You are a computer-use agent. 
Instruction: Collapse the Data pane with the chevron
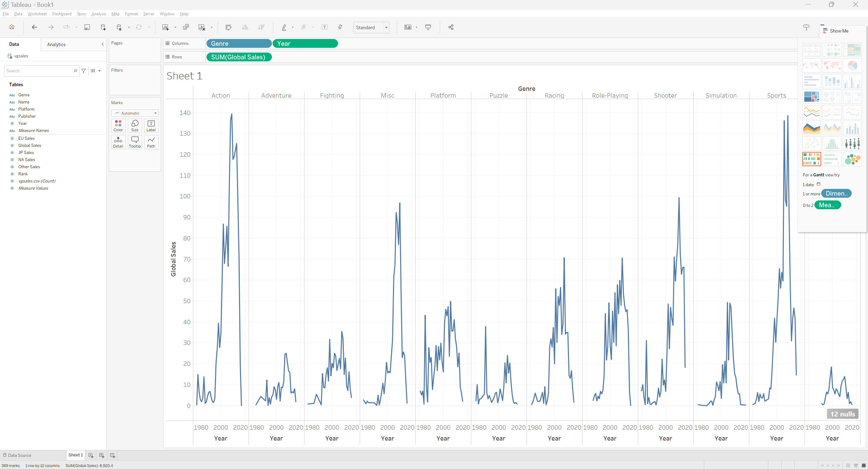tap(103, 44)
